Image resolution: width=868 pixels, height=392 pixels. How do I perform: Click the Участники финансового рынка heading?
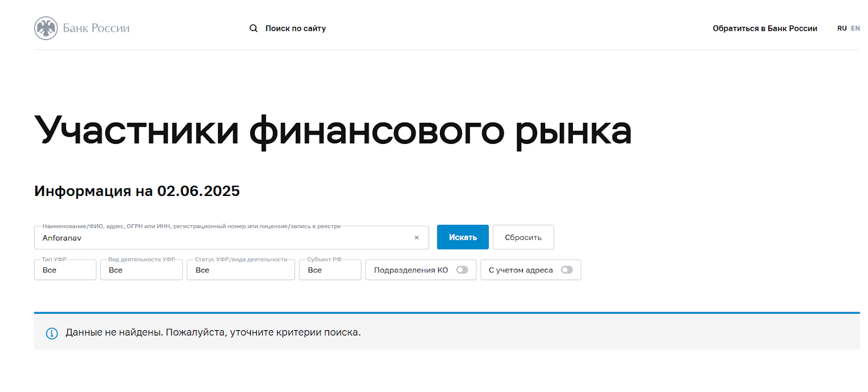pyautogui.click(x=333, y=131)
